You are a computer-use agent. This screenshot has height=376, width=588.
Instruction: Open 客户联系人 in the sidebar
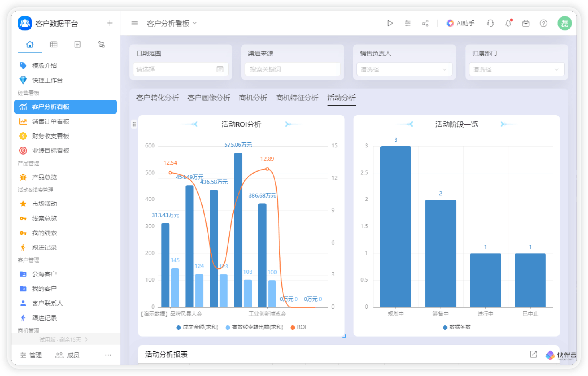(x=66, y=303)
